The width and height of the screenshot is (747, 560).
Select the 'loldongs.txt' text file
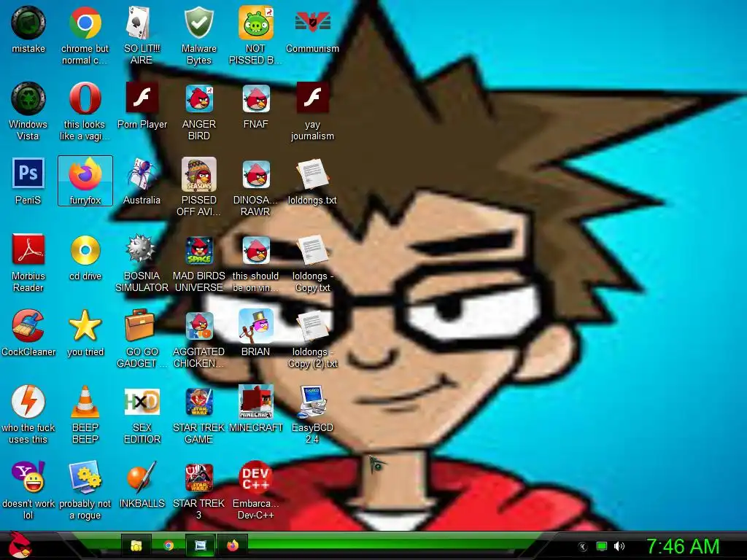point(312,174)
